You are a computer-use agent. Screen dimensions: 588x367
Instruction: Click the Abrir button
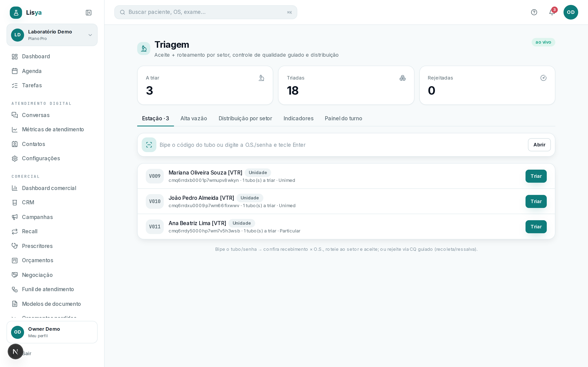point(539,145)
